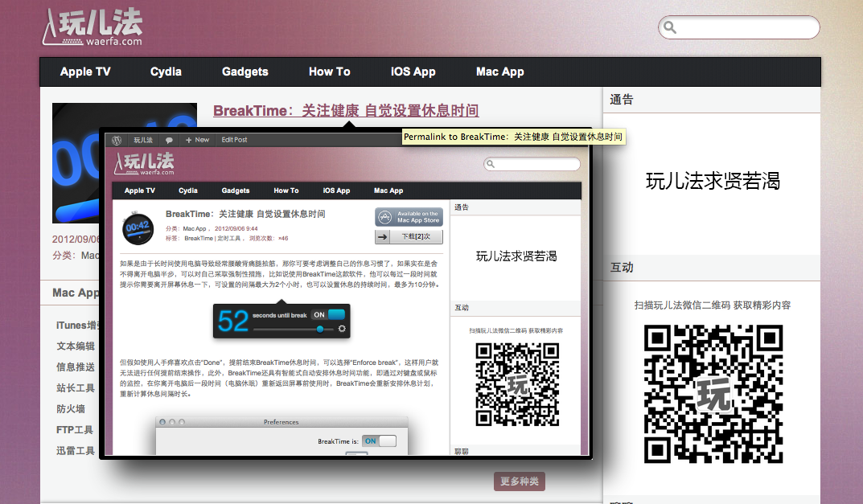Viewport: 863px width, 504px height.
Task: Click the break interval slider handle
Action: (x=320, y=329)
